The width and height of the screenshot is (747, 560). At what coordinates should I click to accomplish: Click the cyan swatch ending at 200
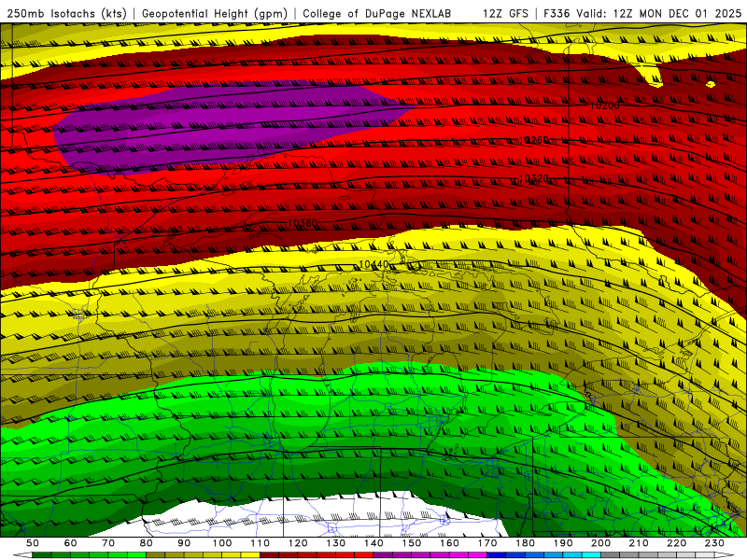tap(591, 555)
